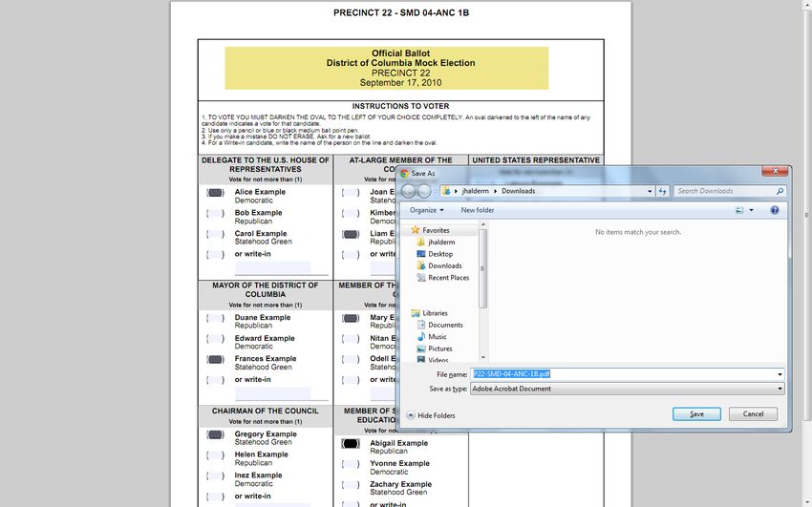Mark oval for Helen Example
Screen dimensions: 812x507
click(x=216, y=455)
